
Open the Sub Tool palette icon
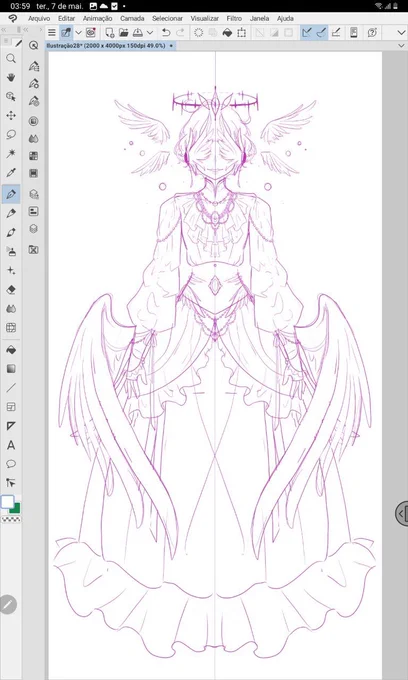point(33,66)
